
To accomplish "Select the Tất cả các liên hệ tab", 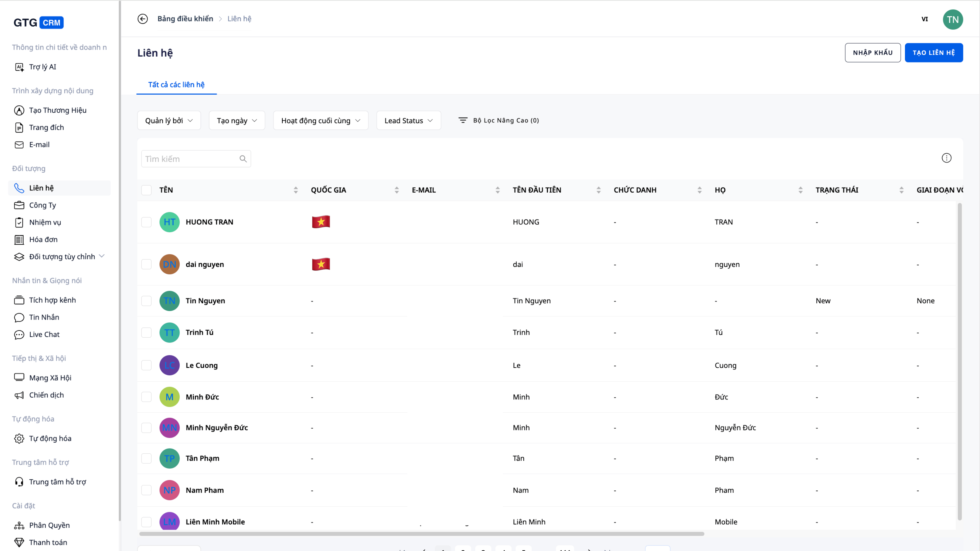I will click(176, 85).
